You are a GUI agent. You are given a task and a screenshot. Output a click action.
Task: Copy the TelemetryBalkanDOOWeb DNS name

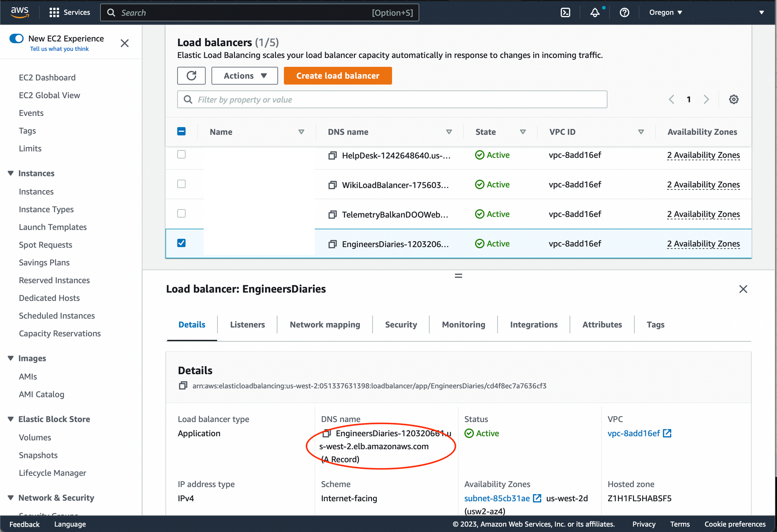point(333,215)
